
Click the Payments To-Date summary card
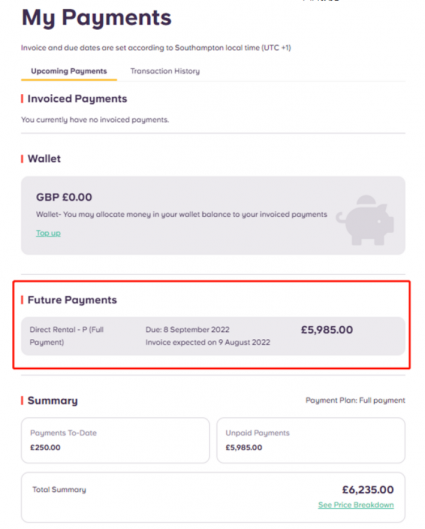click(x=115, y=440)
